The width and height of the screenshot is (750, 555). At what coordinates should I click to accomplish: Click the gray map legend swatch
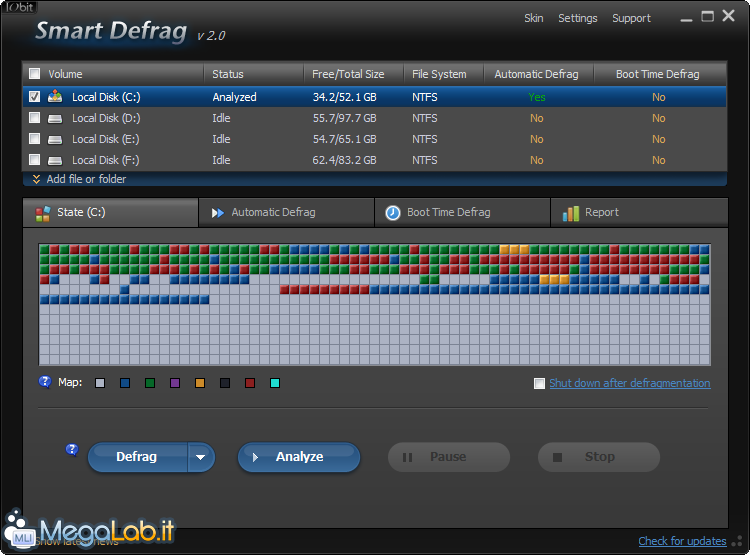[x=100, y=383]
